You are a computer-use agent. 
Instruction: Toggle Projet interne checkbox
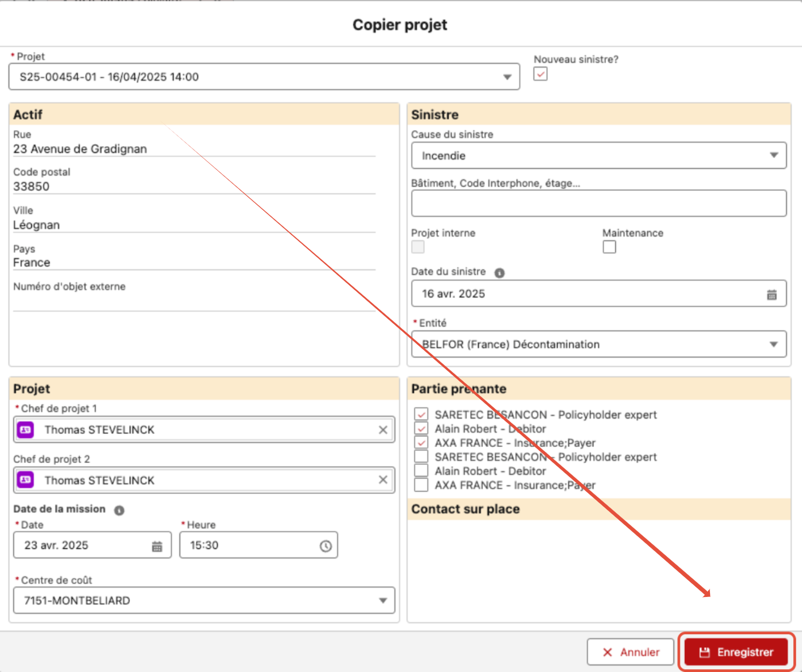[x=418, y=247]
